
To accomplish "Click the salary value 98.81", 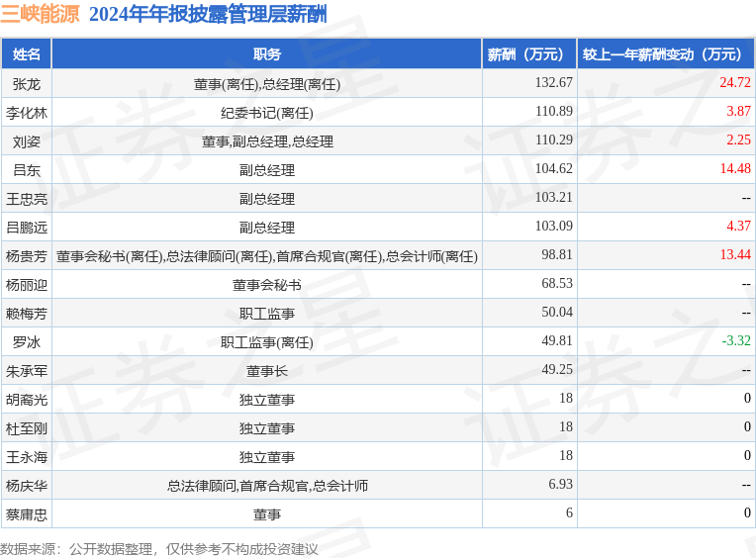I will point(557,254).
